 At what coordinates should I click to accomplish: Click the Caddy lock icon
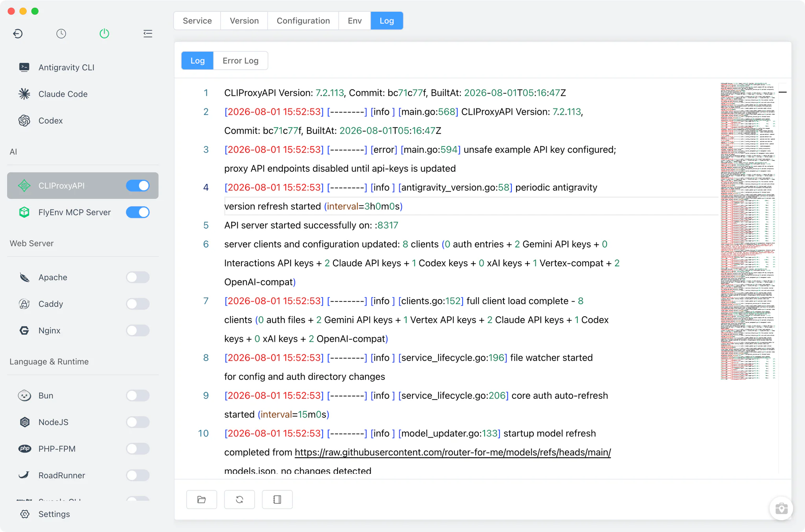(x=24, y=304)
